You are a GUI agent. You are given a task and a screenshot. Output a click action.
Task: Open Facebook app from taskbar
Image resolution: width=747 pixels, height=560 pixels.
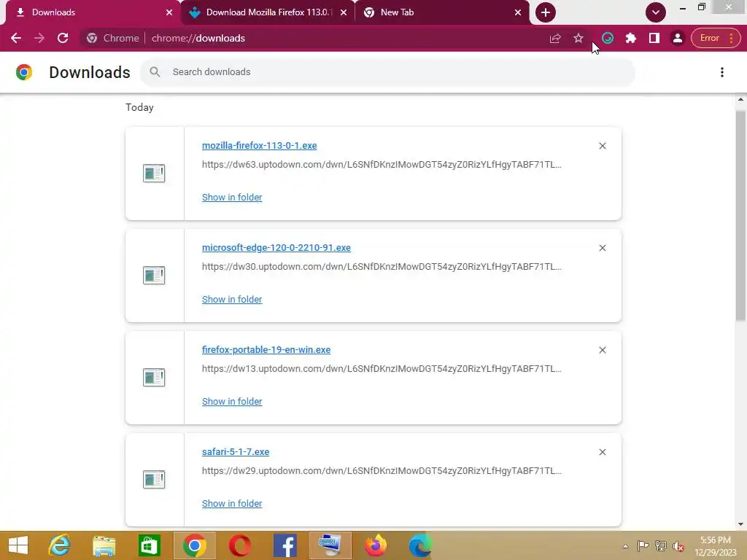pos(285,545)
